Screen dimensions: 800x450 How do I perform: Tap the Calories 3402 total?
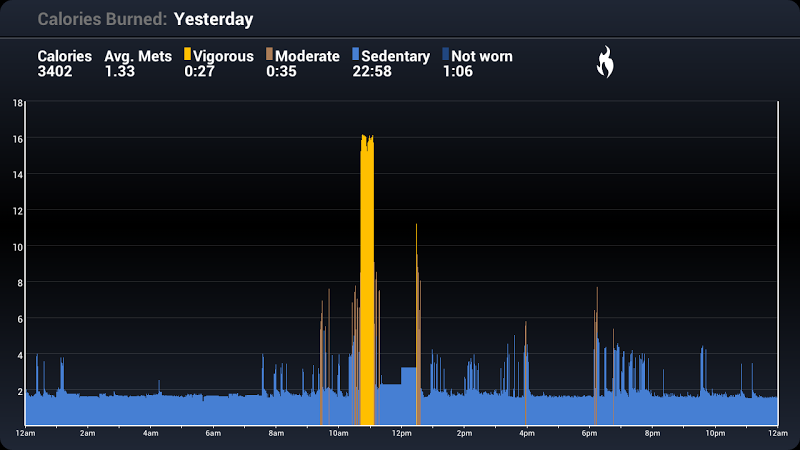(x=64, y=64)
